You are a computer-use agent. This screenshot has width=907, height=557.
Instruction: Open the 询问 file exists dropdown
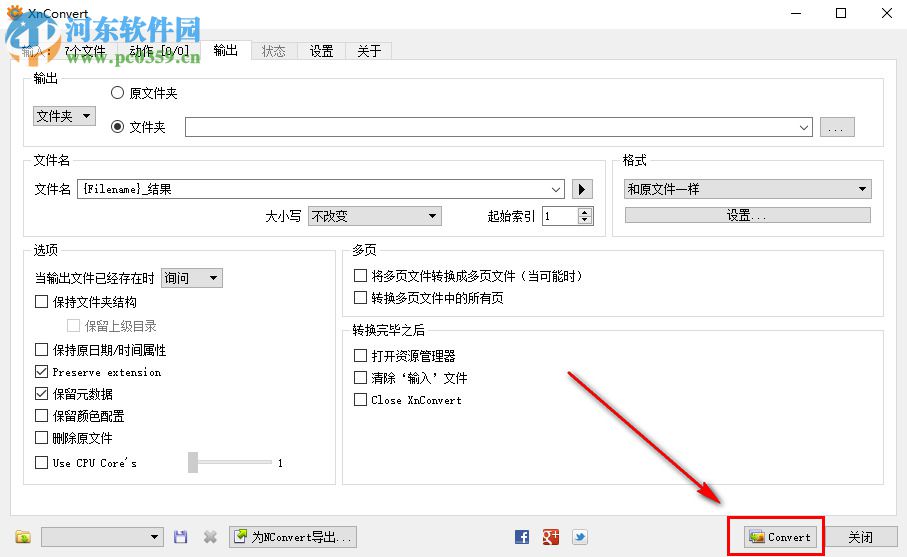(191, 278)
